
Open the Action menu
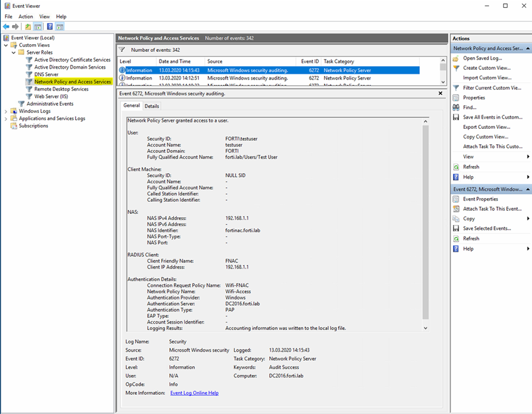click(x=26, y=17)
